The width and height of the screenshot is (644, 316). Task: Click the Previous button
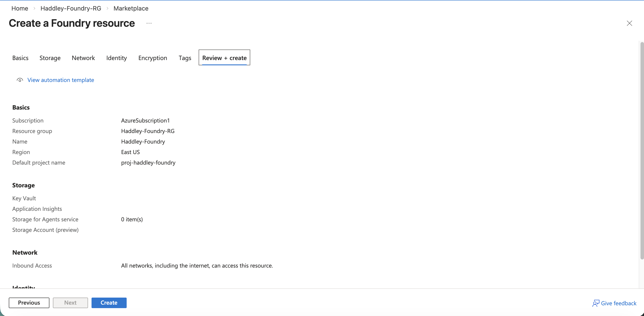(29, 303)
